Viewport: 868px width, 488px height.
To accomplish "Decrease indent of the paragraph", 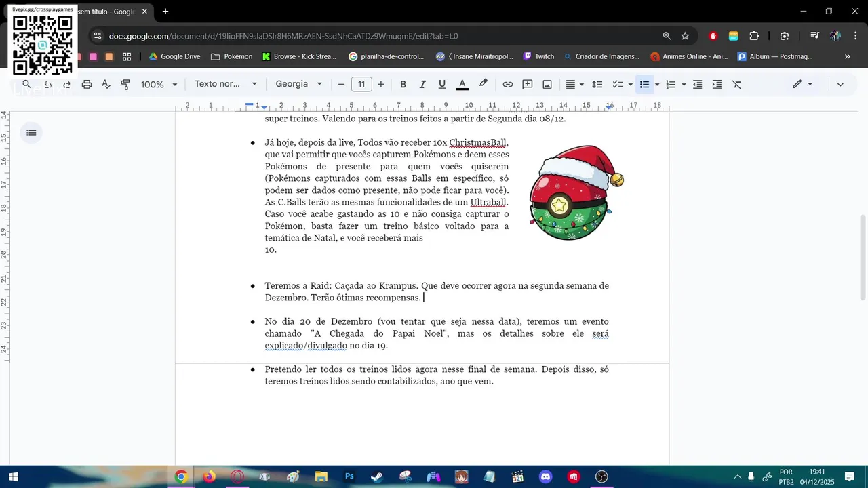I will click(697, 85).
